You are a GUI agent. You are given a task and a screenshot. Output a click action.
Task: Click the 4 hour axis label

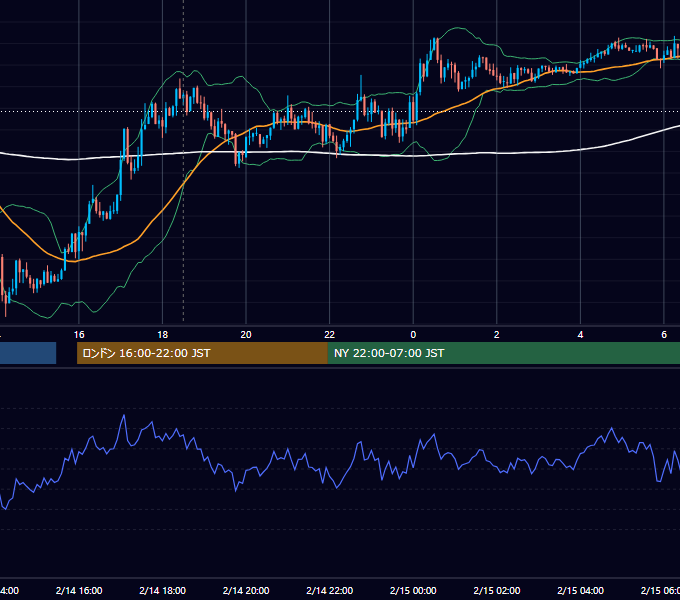coord(580,335)
